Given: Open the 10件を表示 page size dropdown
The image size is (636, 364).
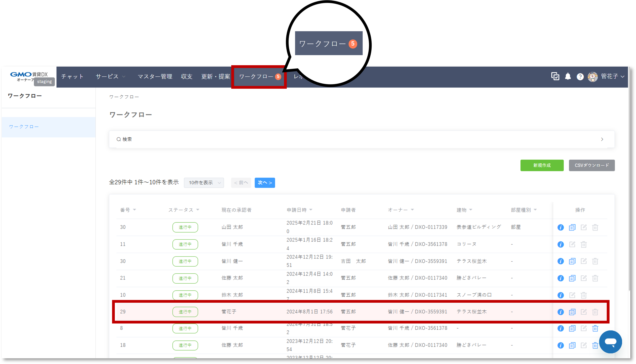Looking at the screenshot, I should 204,183.
